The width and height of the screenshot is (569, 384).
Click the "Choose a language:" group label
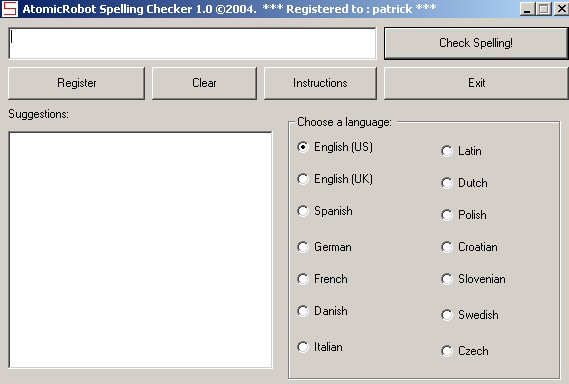[344, 122]
